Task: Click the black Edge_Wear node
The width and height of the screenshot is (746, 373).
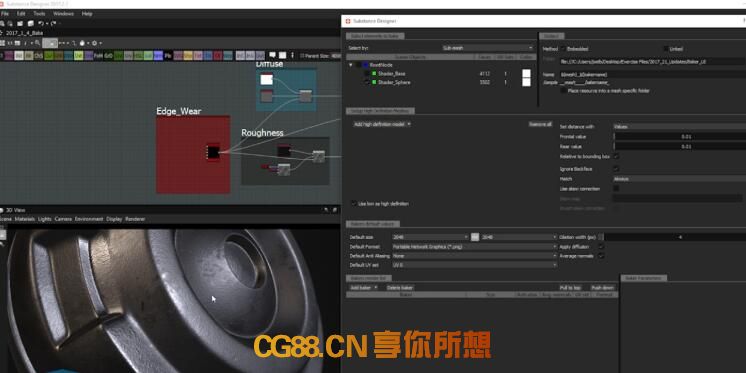Action: pos(213,152)
